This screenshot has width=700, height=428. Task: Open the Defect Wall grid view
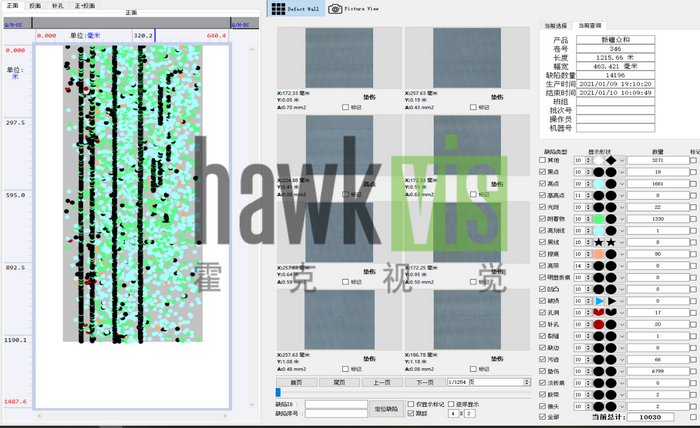click(x=296, y=8)
